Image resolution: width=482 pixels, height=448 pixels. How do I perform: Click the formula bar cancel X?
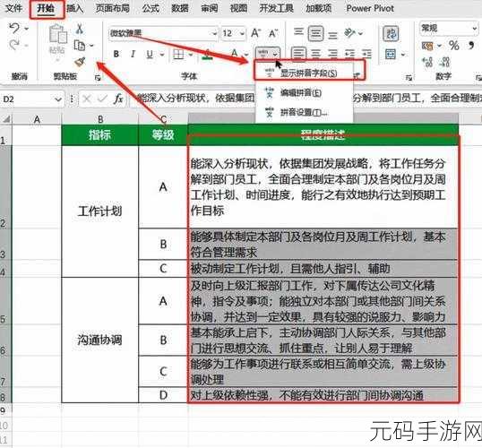[87, 99]
